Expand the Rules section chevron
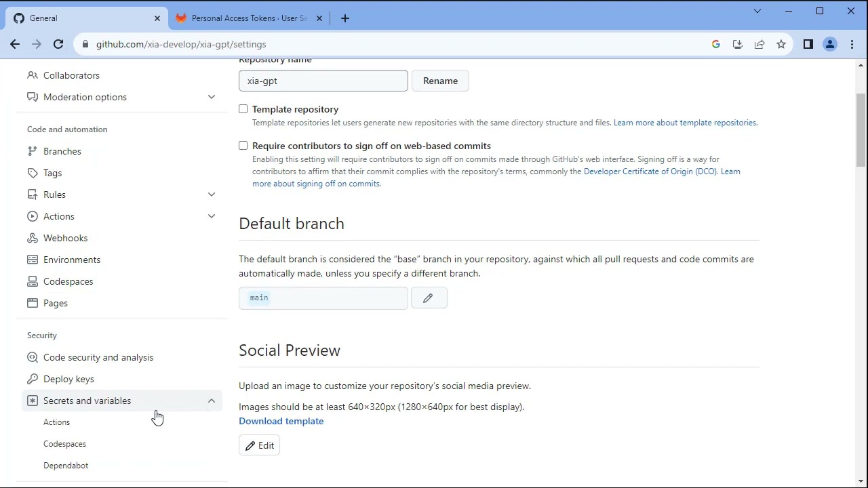This screenshot has width=868, height=488. (x=212, y=195)
